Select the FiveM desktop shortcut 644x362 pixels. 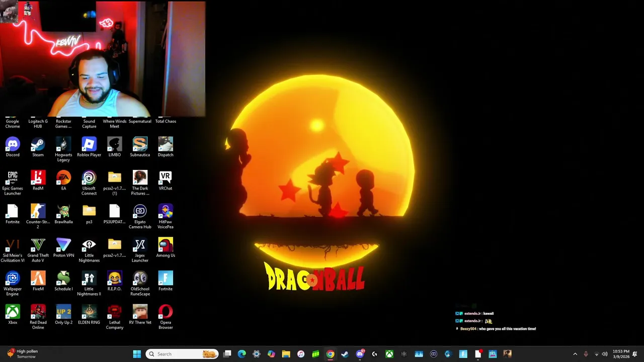[38, 282]
